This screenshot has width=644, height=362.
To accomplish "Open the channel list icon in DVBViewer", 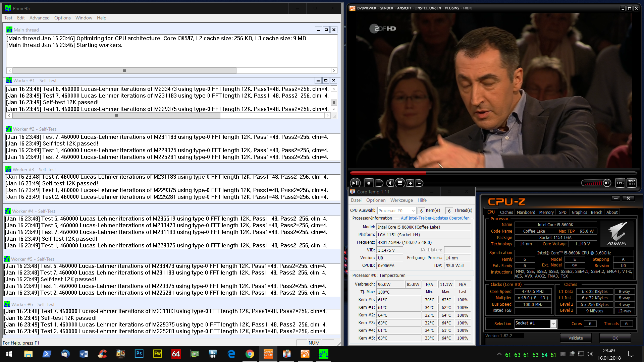I will 400,183.
